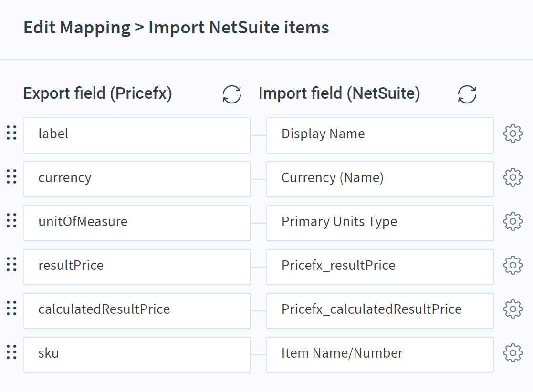533x392 pixels.
Task: Refresh the Export field (Pricefx) list
Action: pyautogui.click(x=232, y=94)
